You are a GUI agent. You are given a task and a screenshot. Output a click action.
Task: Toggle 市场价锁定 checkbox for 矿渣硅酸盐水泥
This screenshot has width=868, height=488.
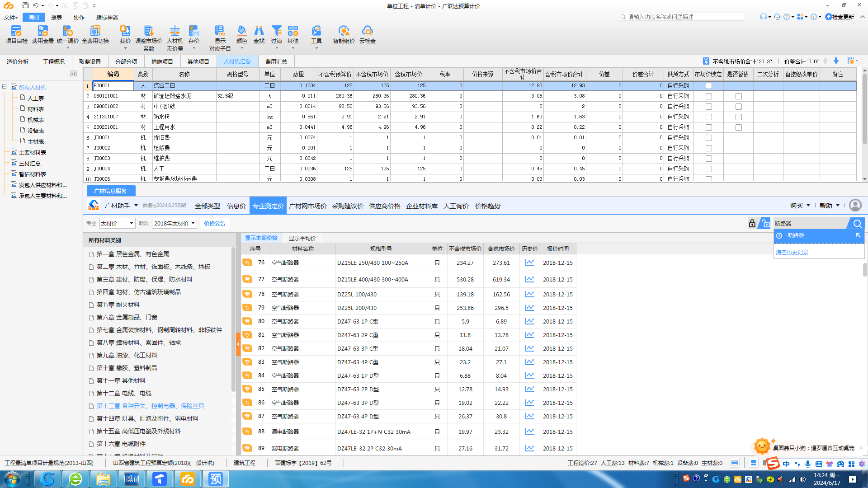[x=709, y=96]
